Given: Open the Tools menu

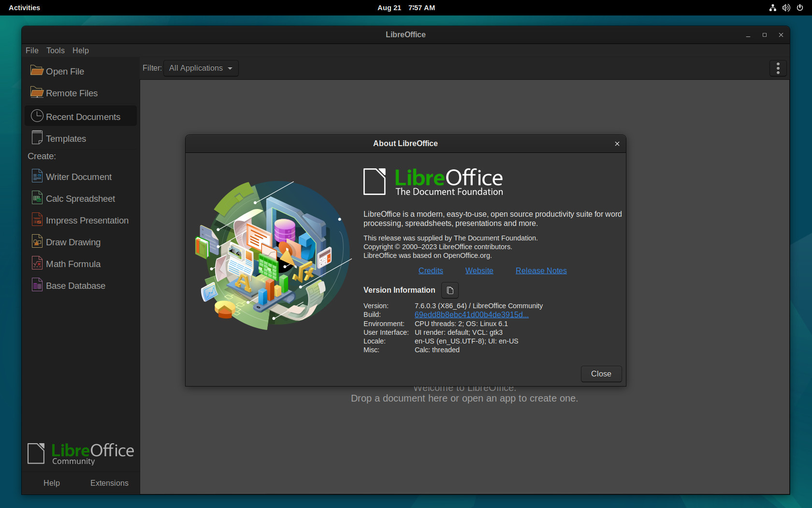Looking at the screenshot, I should 56,50.
